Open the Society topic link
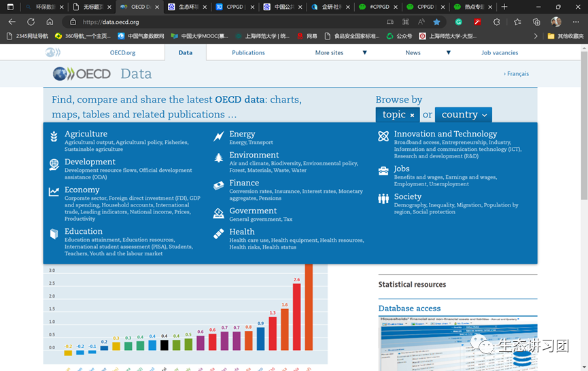The width and height of the screenshot is (588, 371). pos(408,196)
